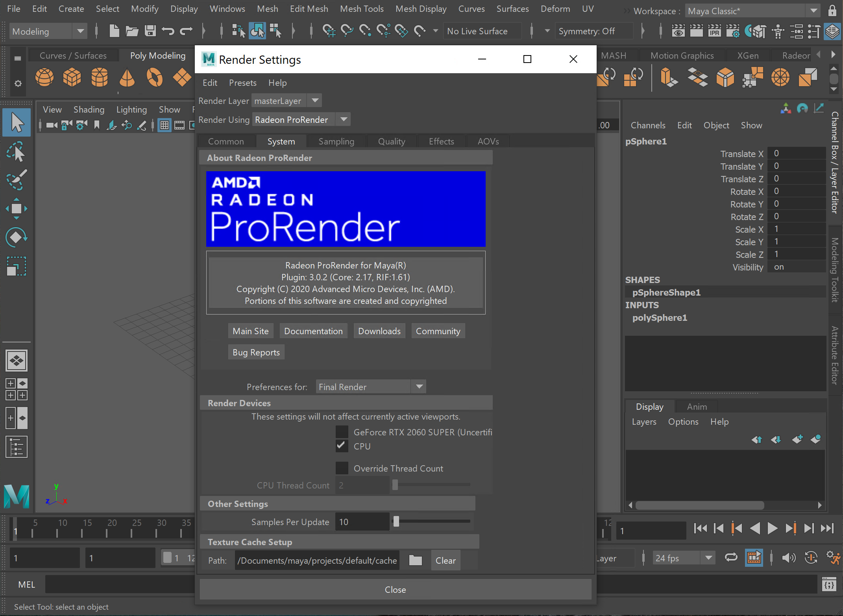Click Play Forwards in playback controls
Screen dimensions: 843x616
tap(773, 528)
